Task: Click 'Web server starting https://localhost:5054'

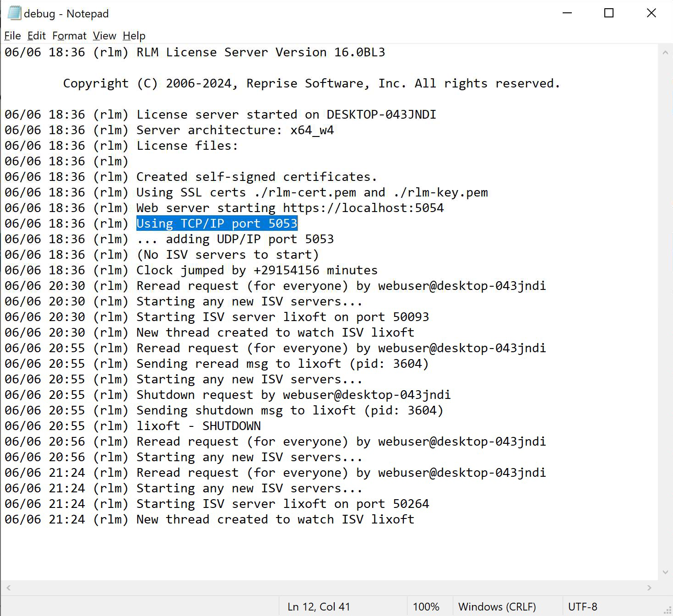Action: (x=290, y=208)
